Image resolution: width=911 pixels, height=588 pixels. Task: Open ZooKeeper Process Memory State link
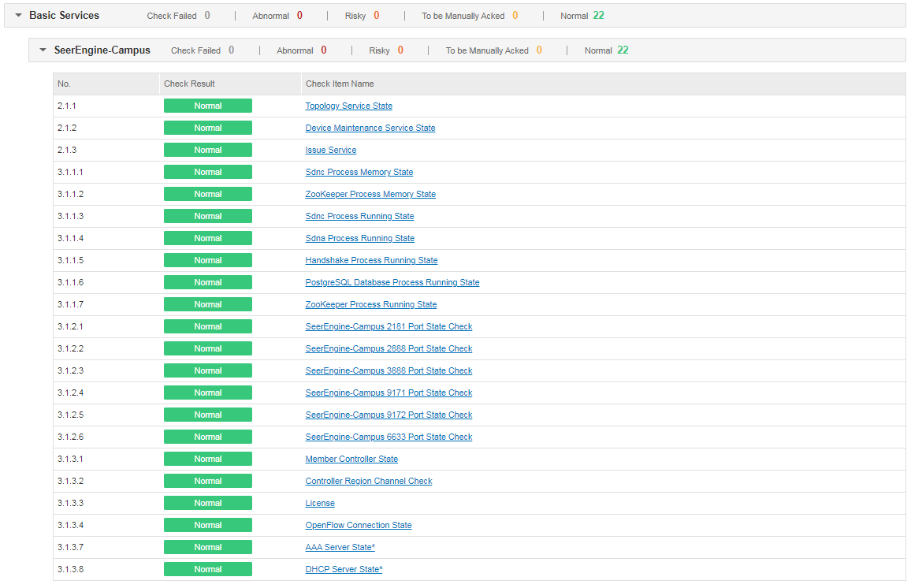tap(370, 194)
